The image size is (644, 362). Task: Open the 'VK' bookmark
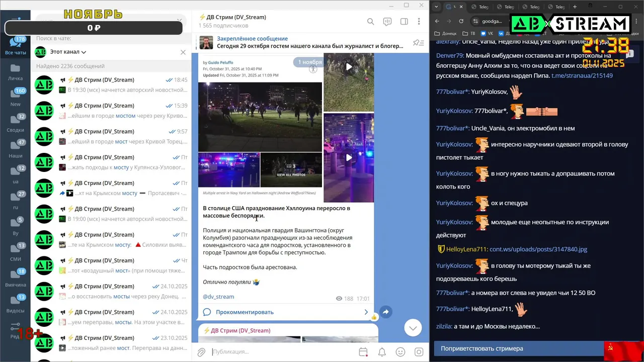[x=487, y=33]
